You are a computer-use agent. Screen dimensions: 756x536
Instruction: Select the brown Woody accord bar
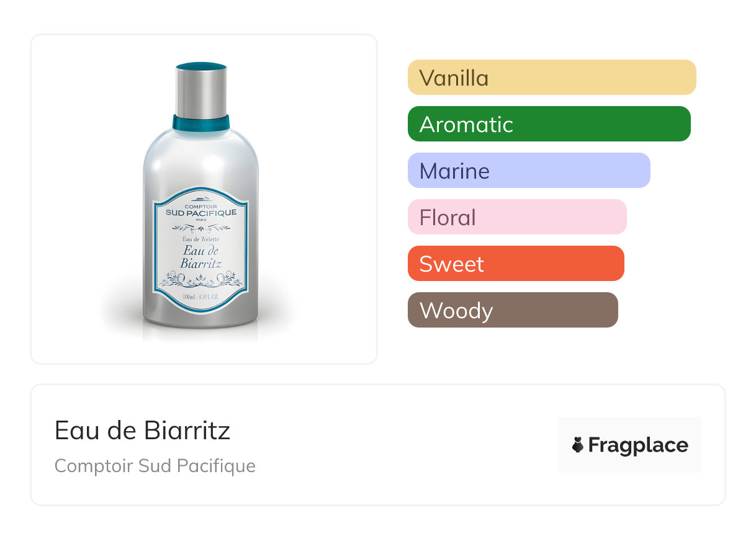coord(512,310)
